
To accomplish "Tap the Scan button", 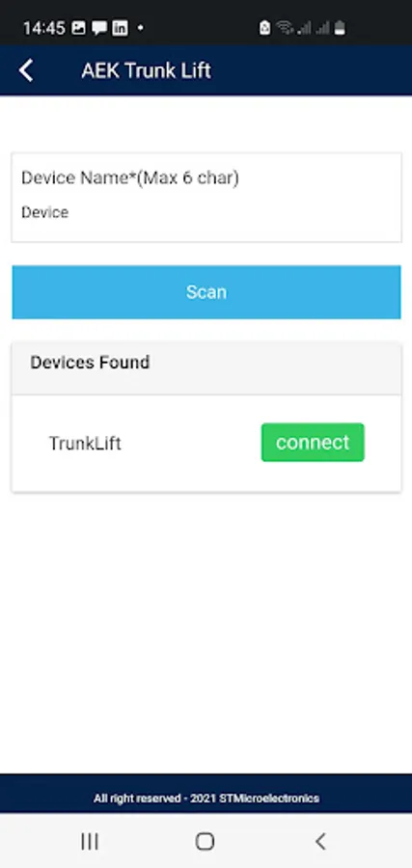I will point(206,291).
